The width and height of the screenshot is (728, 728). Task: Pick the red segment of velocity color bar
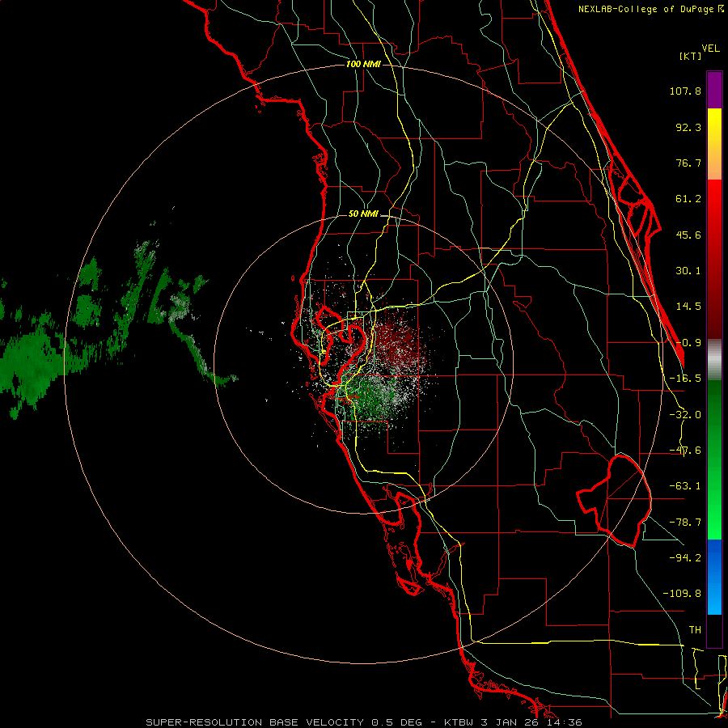(714, 259)
